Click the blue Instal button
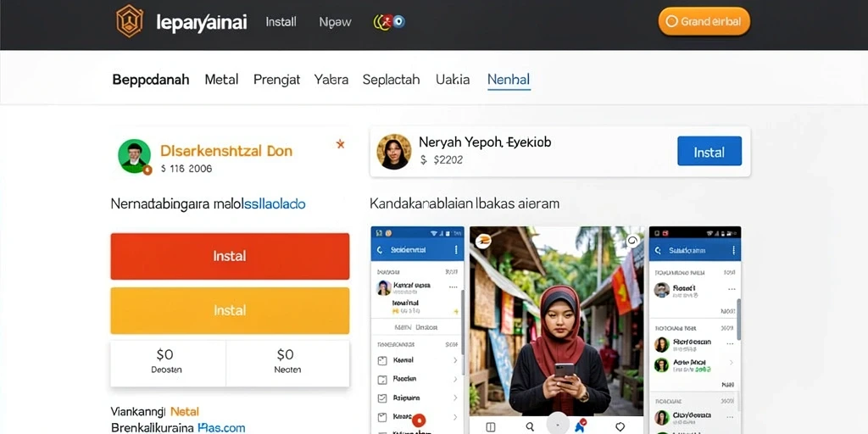Image resolution: width=868 pixels, height=434 pixels. (x=709, y=151)
